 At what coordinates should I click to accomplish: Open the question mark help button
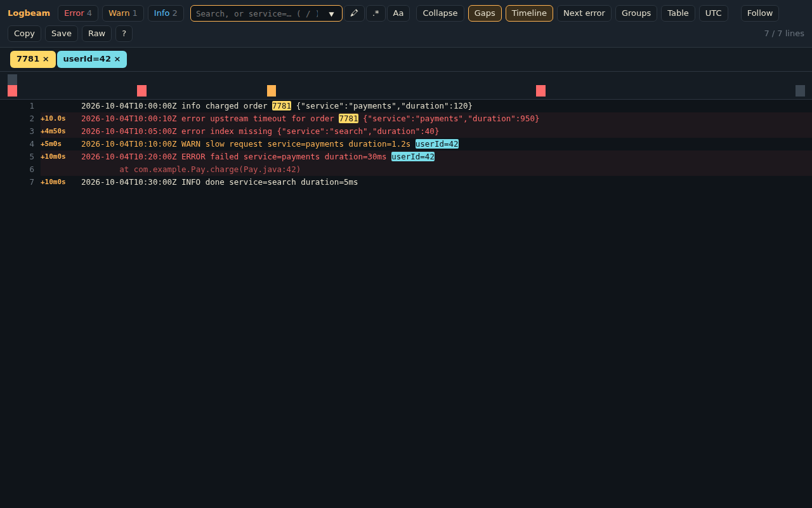124,34
